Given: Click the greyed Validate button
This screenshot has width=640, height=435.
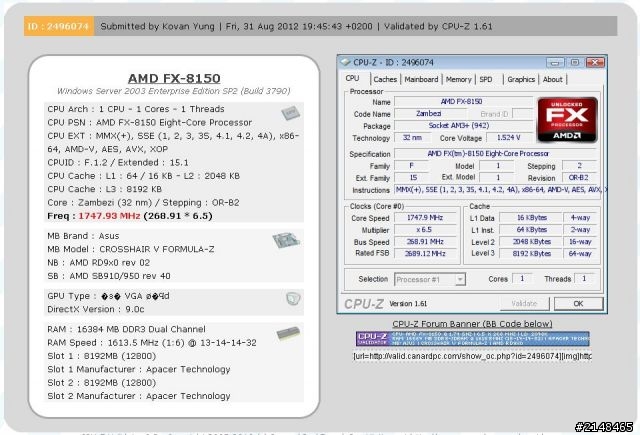Looking at the screenshot, I should pyautogui.click(x=524, y=304).
